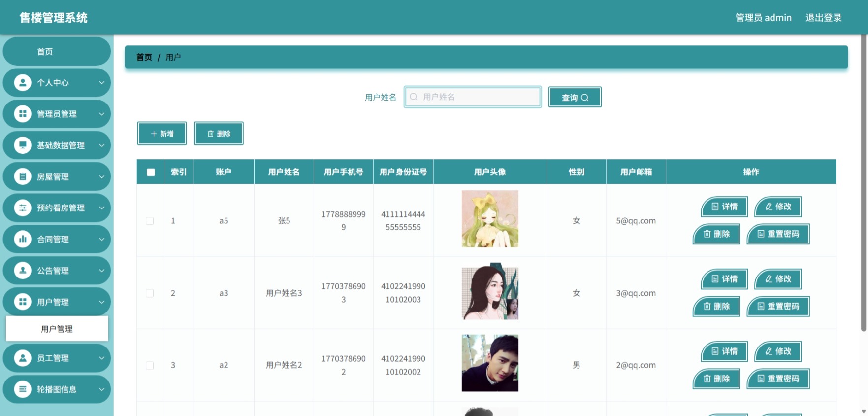868x416 pixels.
Task: Click the 个人中心 person icon in sidebar
Action: click(x=23, y=82)
